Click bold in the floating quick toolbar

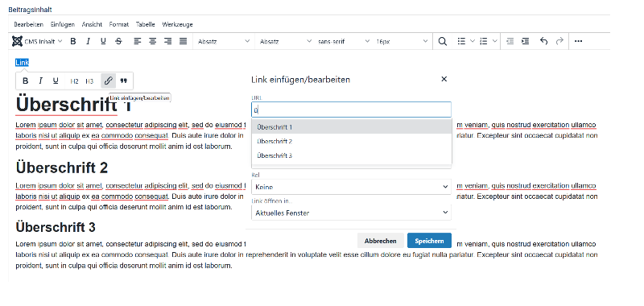click(x=26, y=81)
